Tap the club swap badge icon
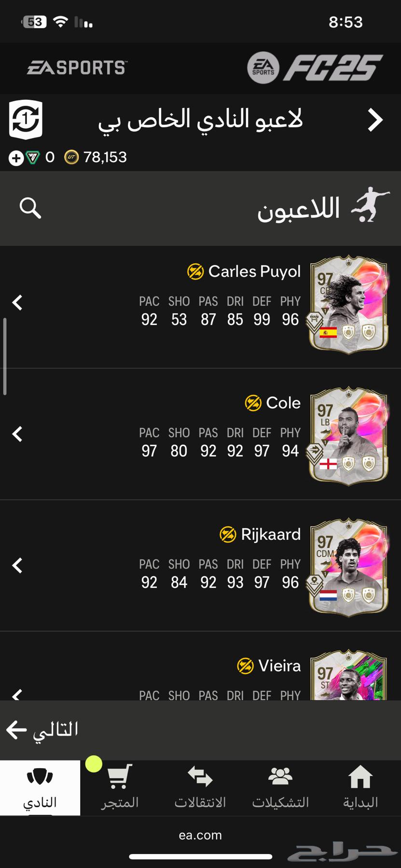Viewport: 401px width, 868px height. tap(26, 120)
